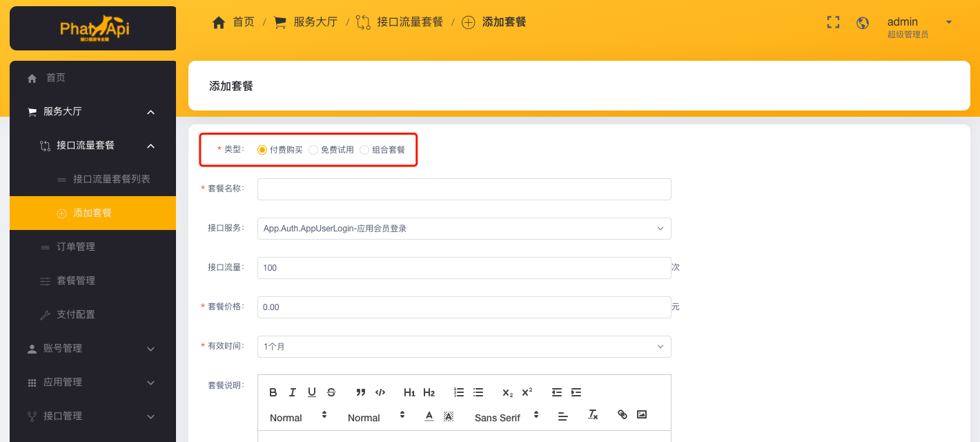The image size is (980, 442).
Task: Select the 免费试用 radio option
Action: click(x=313, y=150)
